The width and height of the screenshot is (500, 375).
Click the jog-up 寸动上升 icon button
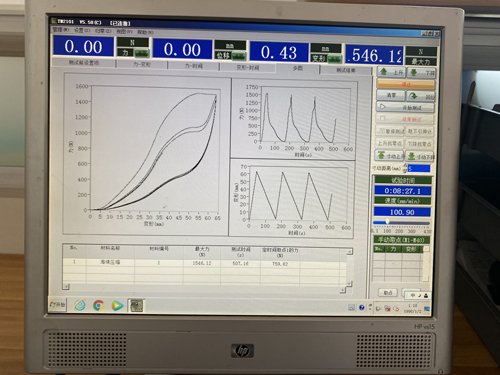[389, 156]
